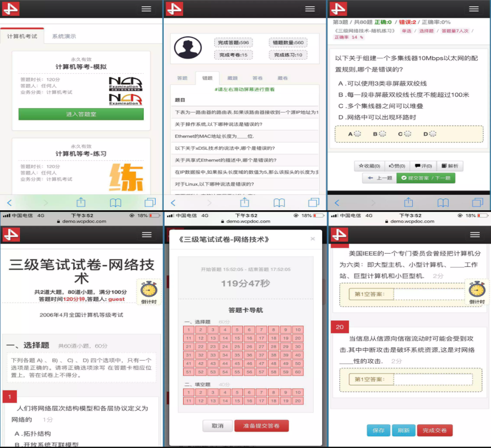Select answer option C radio button

(x=407, y=134)
